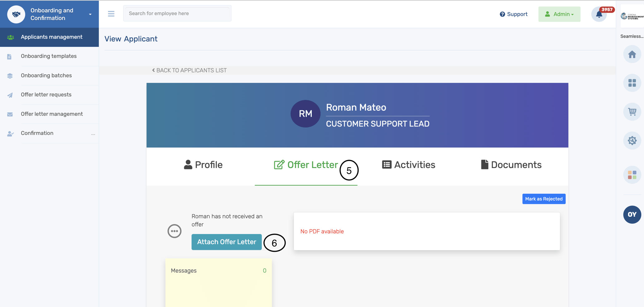Viewport: 644px width, 307px height.
Task: Select Applicants management in sidebar
Action: point(49,37)
